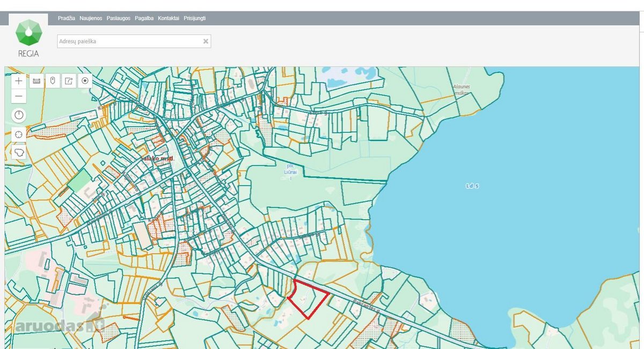
Task: Open the share map link tool
Action: click(x=69, y=81)
